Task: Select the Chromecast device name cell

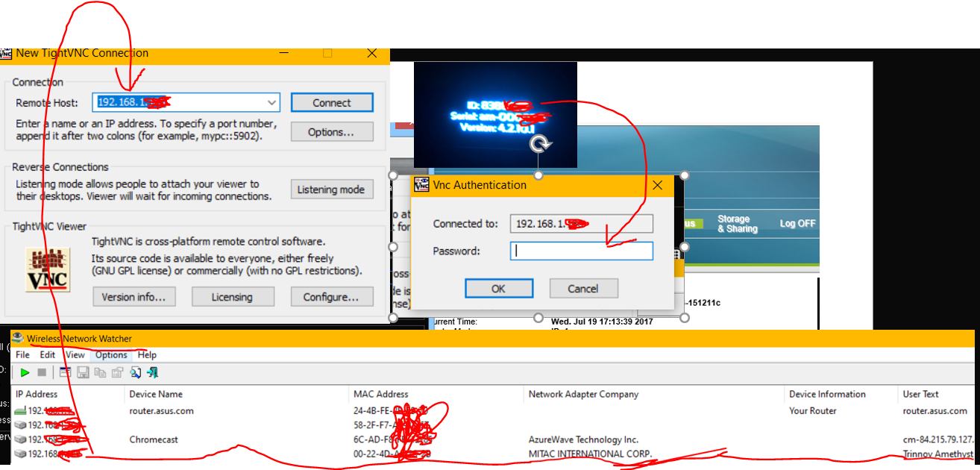Action: (x=154, y=440)
